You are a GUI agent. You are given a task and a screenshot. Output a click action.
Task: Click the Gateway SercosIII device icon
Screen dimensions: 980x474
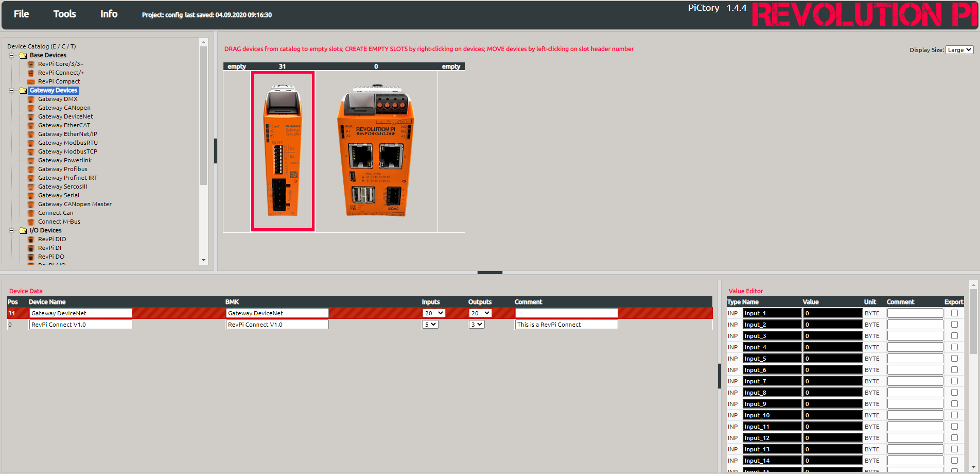31,187
